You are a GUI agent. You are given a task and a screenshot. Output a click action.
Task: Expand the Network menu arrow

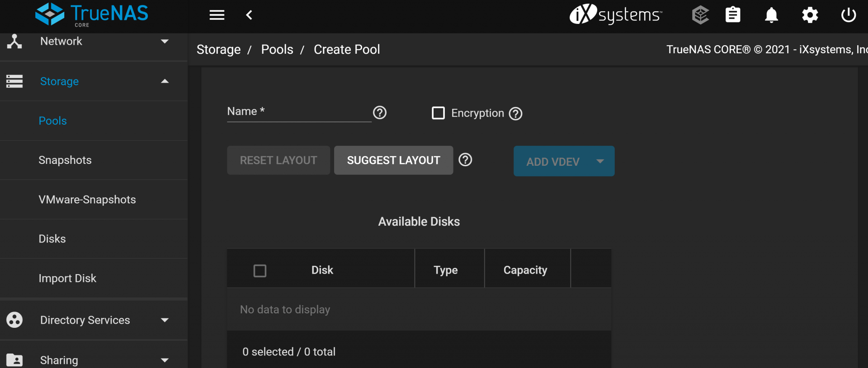click(x=165, y=42)
